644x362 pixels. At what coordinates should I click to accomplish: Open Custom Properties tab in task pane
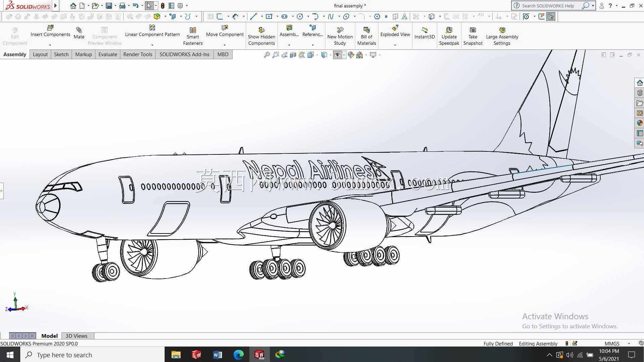[640, 133]
